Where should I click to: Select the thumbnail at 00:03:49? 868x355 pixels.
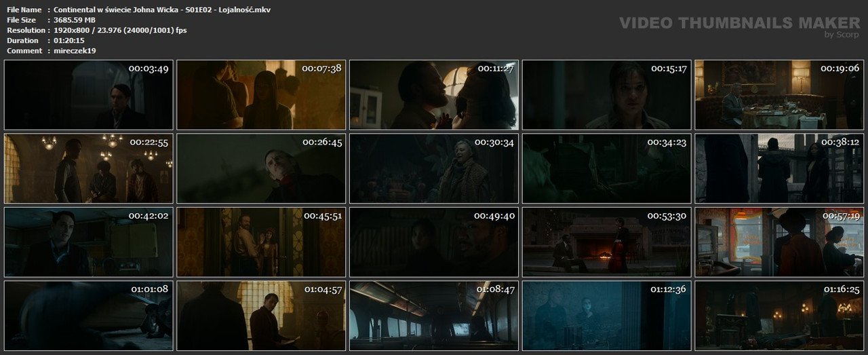coord(88,95)
